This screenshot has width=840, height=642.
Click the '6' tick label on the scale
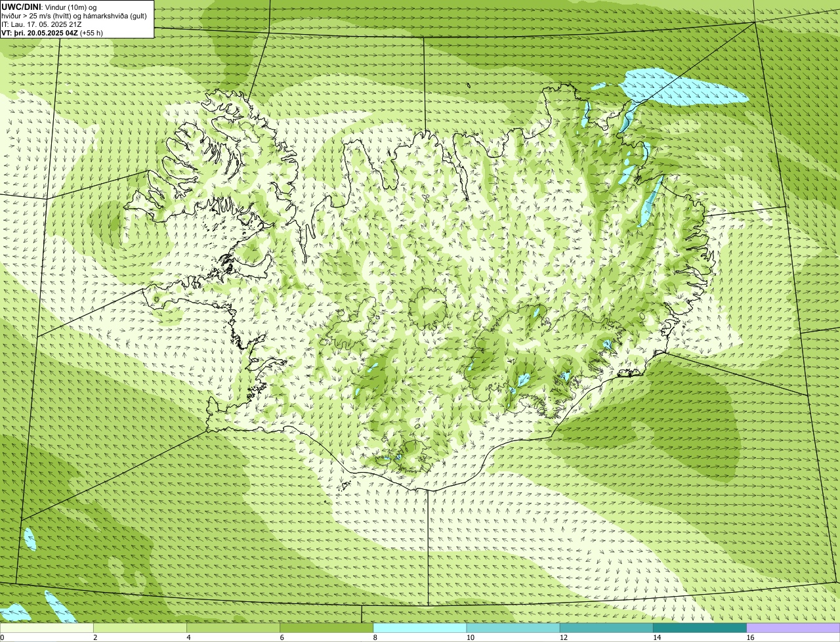282,637
